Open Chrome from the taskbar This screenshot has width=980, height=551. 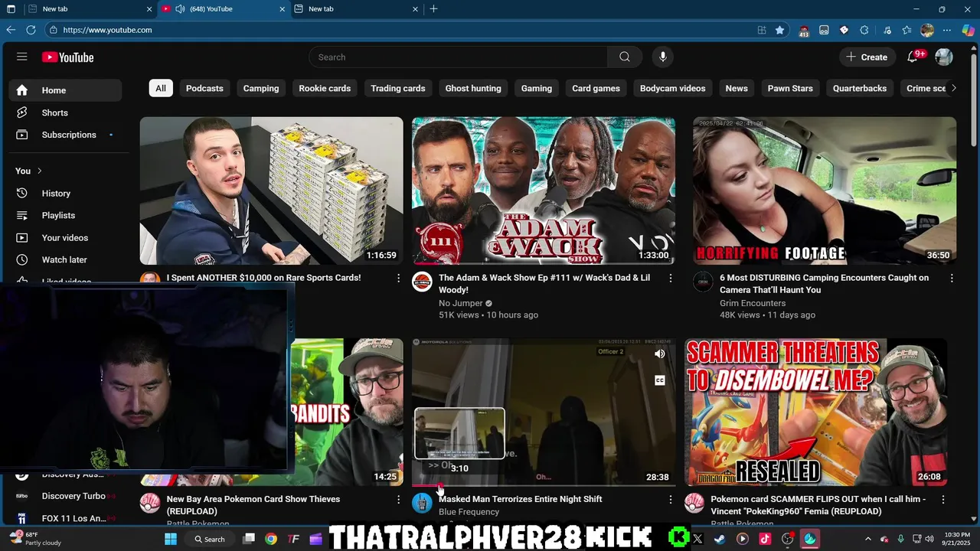(x=271, y=539)
